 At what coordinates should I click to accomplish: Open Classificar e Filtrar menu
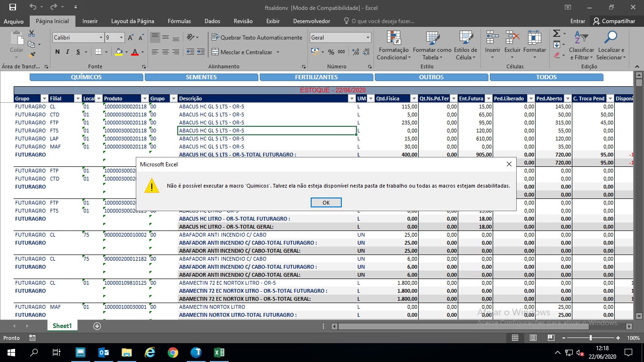(x=581, y=46)
